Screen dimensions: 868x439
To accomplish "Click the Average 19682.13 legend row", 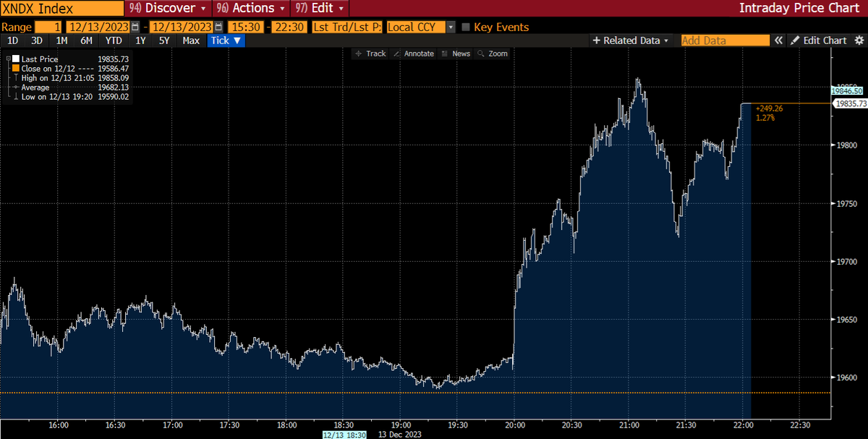I will [70, 87].
